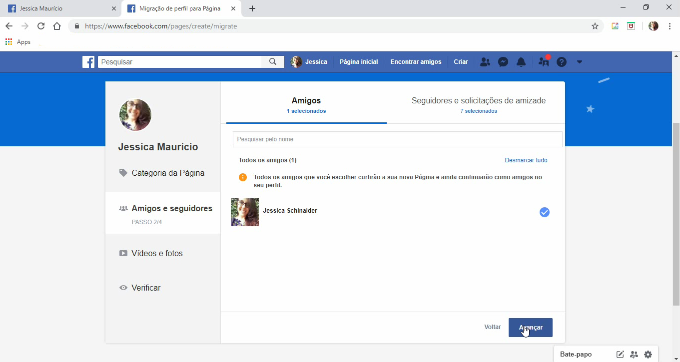Click the orange info icon
The image size is (680, 362).
(x=242, y=177)
